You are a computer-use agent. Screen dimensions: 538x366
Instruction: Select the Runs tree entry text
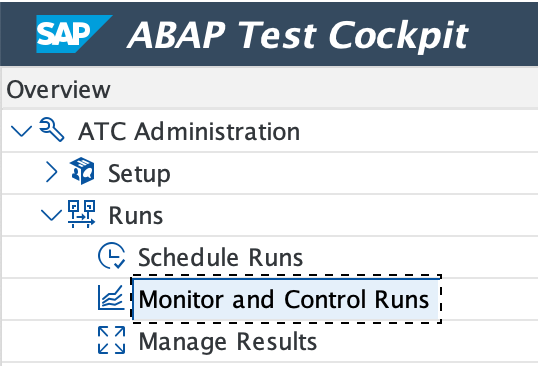click(136, 216)
